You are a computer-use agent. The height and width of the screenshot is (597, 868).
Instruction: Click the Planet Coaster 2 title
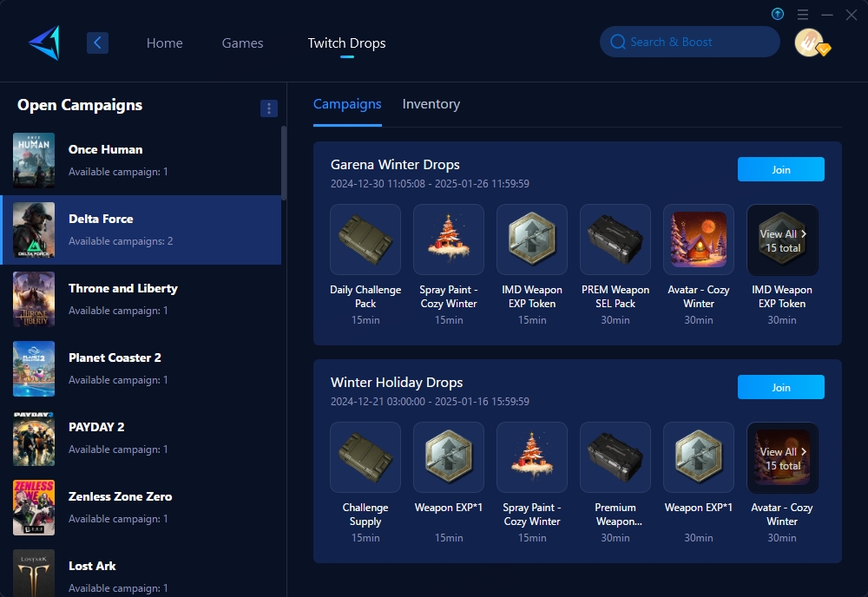pos(115,358)
